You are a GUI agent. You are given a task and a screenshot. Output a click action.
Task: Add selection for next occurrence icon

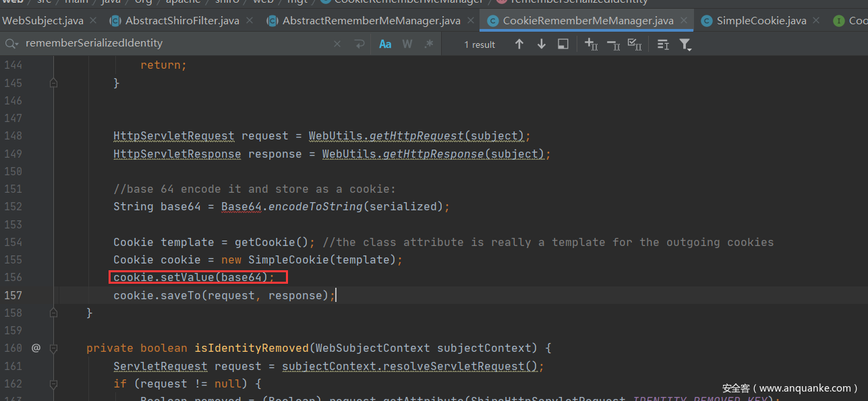coord(591,44)
